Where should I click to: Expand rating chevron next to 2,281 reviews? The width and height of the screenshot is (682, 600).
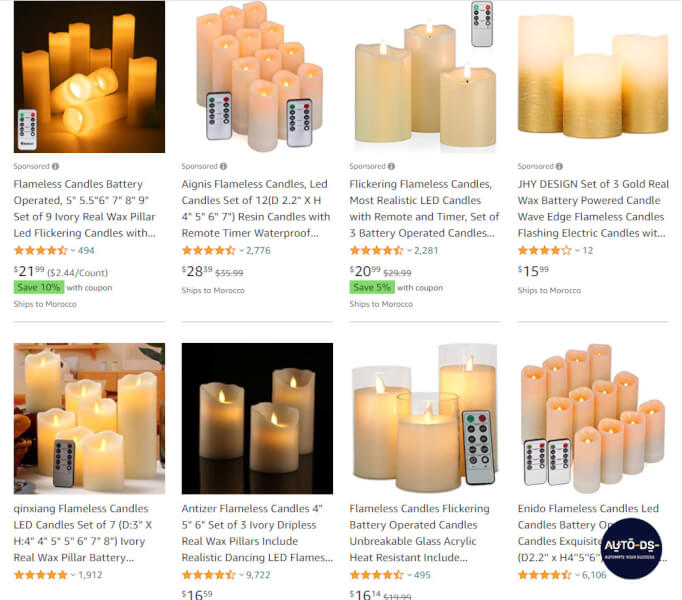pyautogui.click(x=409, y=251)
